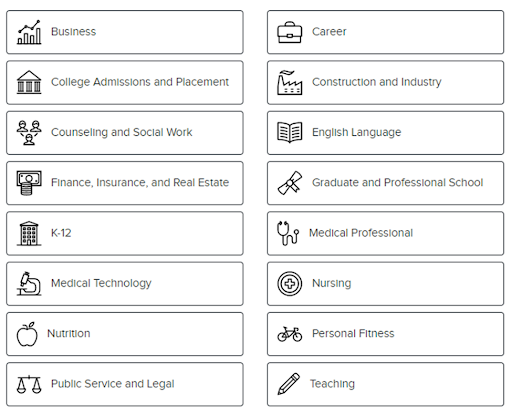Select the Graduate and Professional School text
This screenshot has width=512, height=415.
397,183
